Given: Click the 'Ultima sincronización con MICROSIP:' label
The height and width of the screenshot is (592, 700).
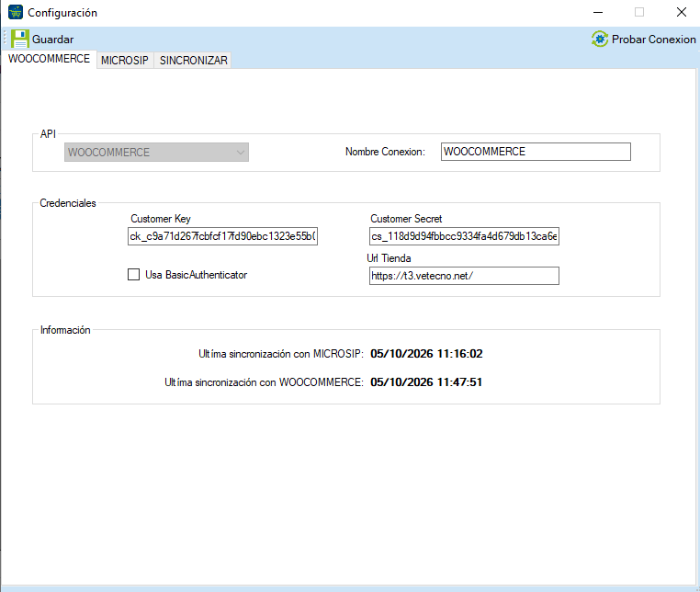Looking at the screenshot, I should 281,354.
